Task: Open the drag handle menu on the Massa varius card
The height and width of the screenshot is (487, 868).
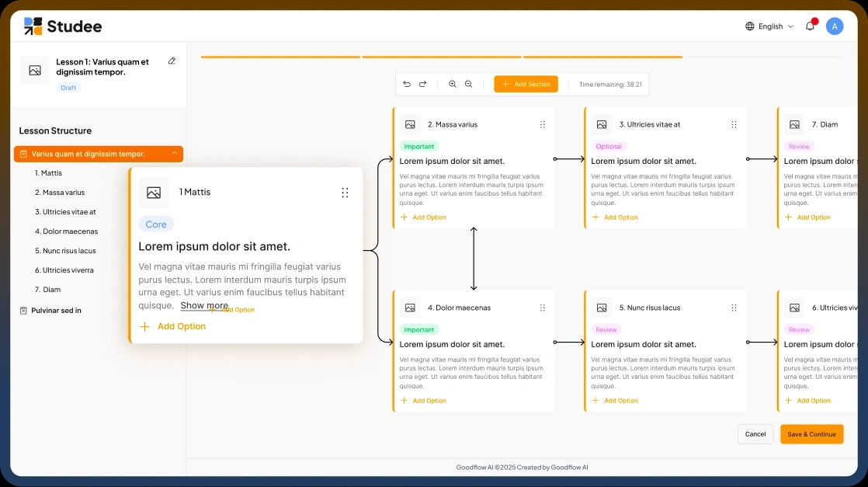Action: (x=543, y=124)
